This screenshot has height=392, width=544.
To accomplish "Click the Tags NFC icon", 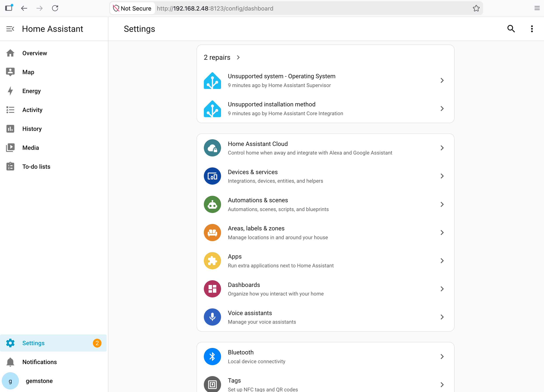I will click(x=212, y=384).
